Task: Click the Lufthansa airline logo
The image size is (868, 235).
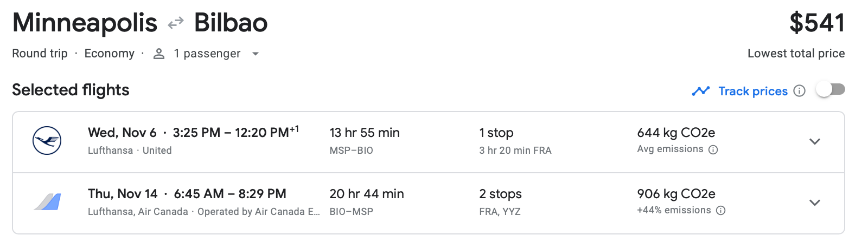Action: coord(47,141)
